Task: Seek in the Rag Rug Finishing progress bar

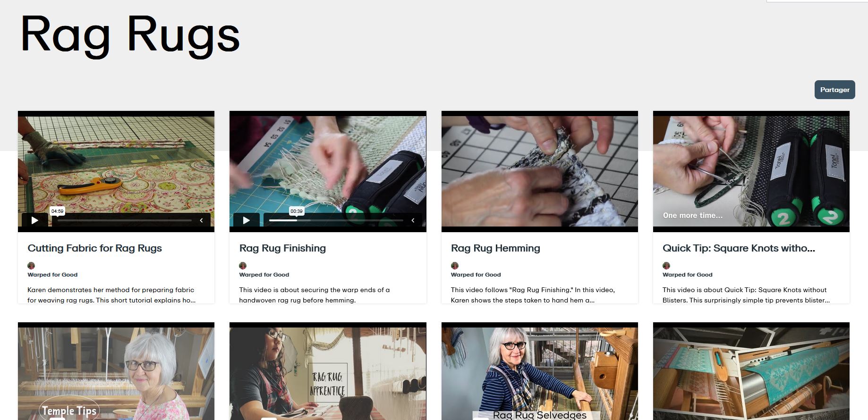Action: point(336,220)
